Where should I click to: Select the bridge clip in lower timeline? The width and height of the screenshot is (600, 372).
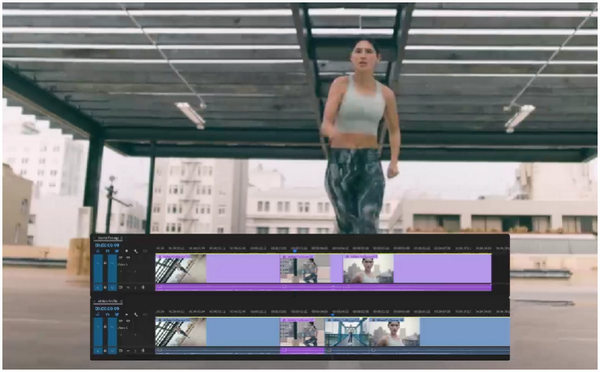coord(346,332)
